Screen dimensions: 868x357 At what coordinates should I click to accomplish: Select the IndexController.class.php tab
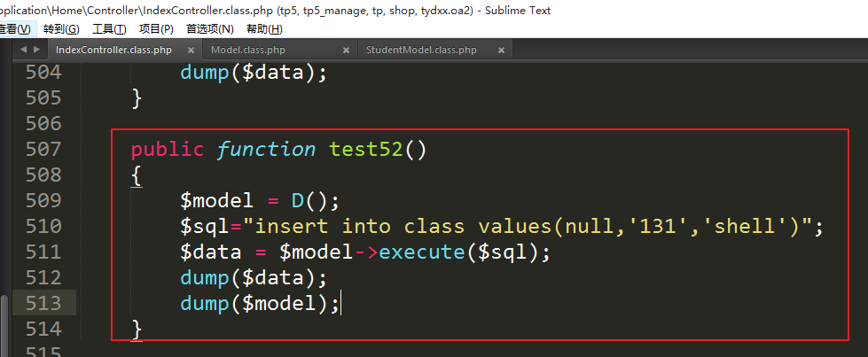113,50
